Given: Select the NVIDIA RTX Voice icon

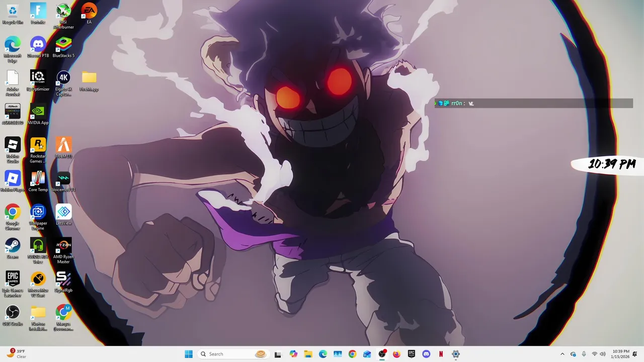Looking at the screenshot, I should coord(38,251).
